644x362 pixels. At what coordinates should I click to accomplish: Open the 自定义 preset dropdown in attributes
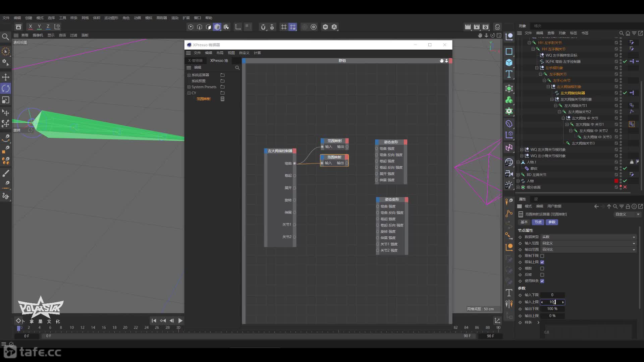point(628,215)
